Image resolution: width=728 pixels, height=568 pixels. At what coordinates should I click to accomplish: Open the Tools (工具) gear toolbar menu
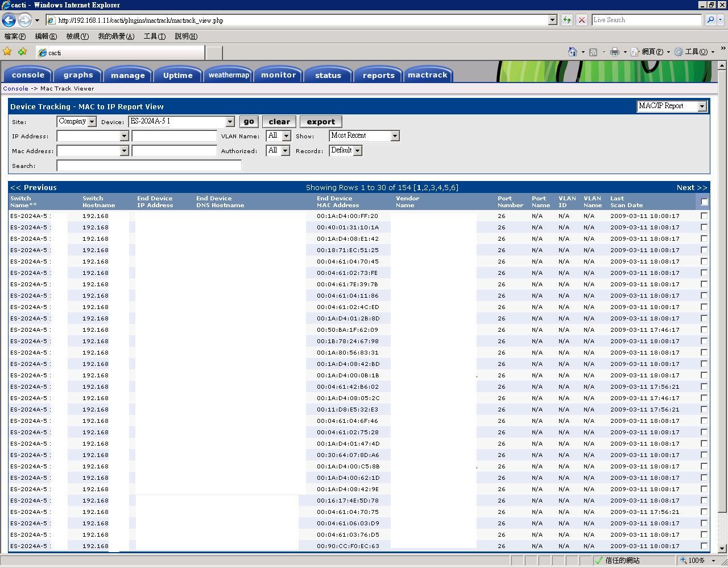pyautogui.click(x=694, y=52)
